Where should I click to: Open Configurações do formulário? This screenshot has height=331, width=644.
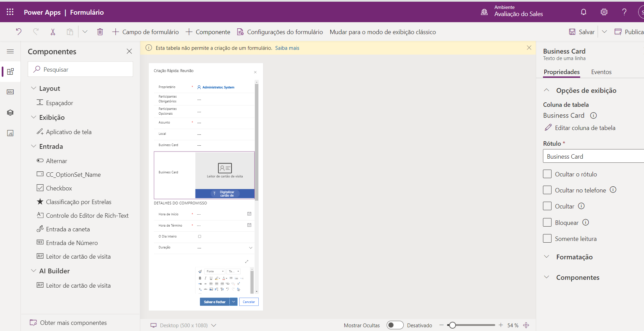tap(280, 32)
